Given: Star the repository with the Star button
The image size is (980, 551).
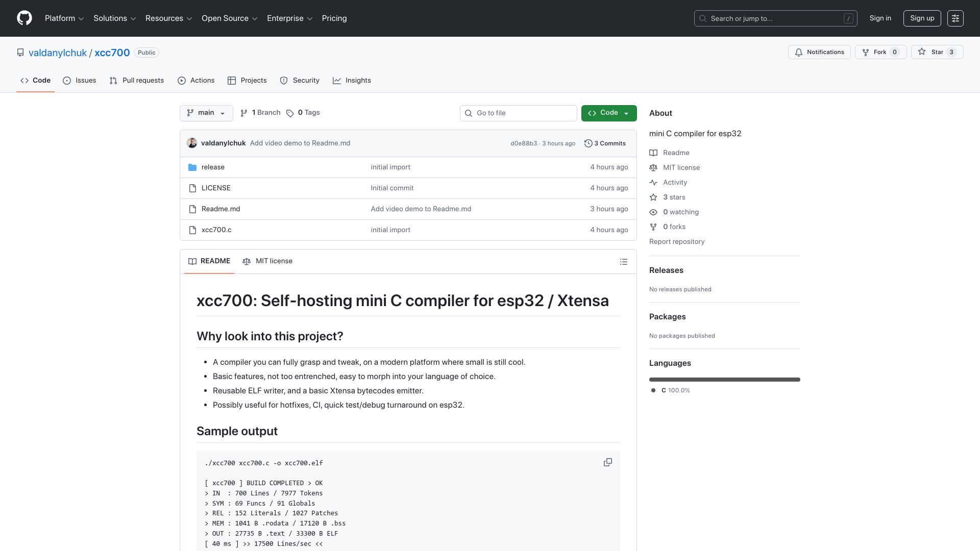Looking at the screenshot, I should point(937,52).
